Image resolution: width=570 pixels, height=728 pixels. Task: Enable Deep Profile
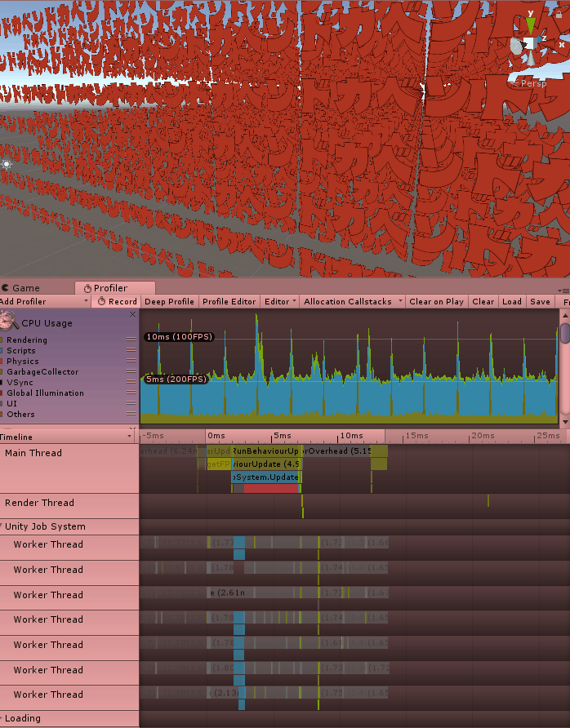pos(170,301)
